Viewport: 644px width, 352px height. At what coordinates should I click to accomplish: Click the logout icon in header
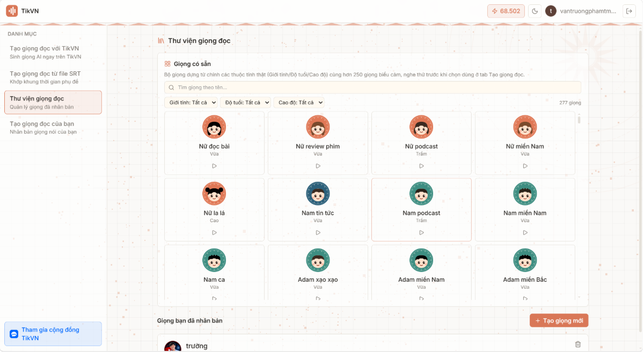tap(629, 11)
